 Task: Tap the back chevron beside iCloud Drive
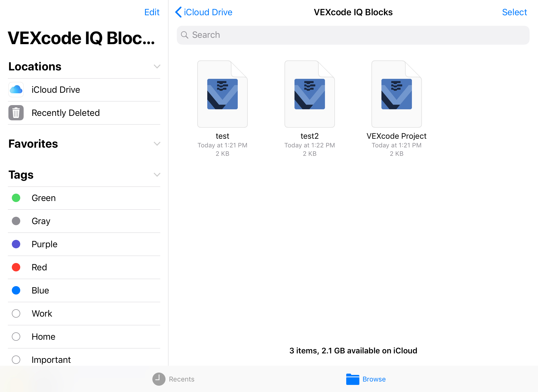coord(178,12)
